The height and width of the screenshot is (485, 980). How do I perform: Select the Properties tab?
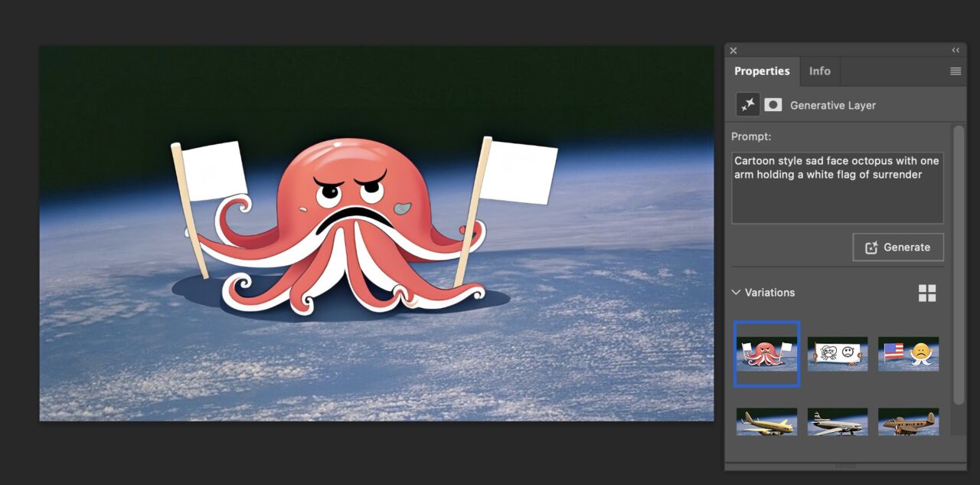tap(762, 71)
